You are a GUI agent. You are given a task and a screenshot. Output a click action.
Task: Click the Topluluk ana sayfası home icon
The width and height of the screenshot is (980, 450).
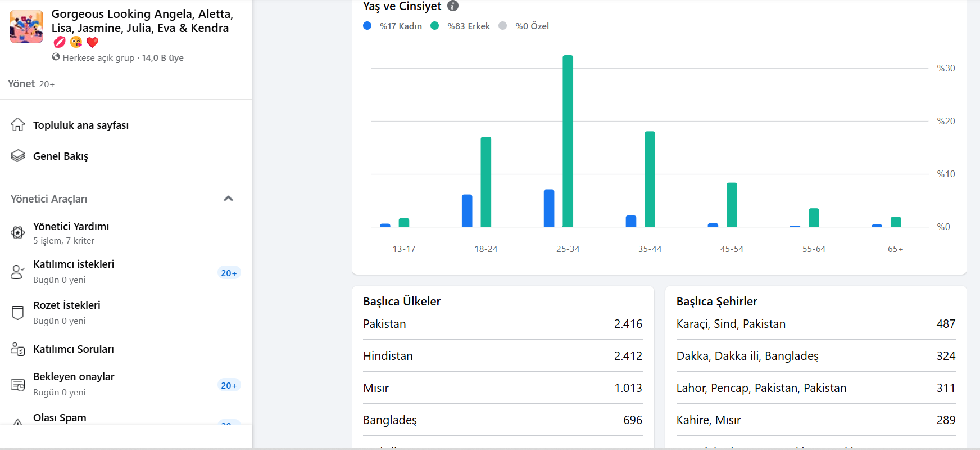tap(18, 125)
